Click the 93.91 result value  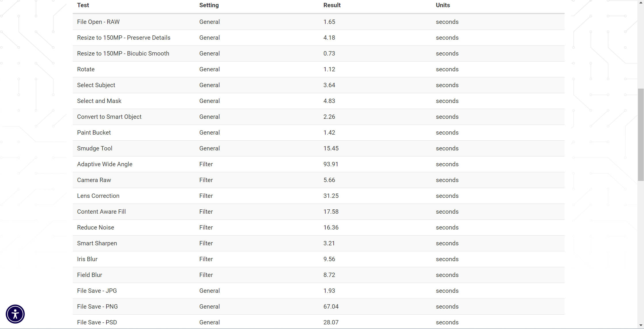(330, 164)
